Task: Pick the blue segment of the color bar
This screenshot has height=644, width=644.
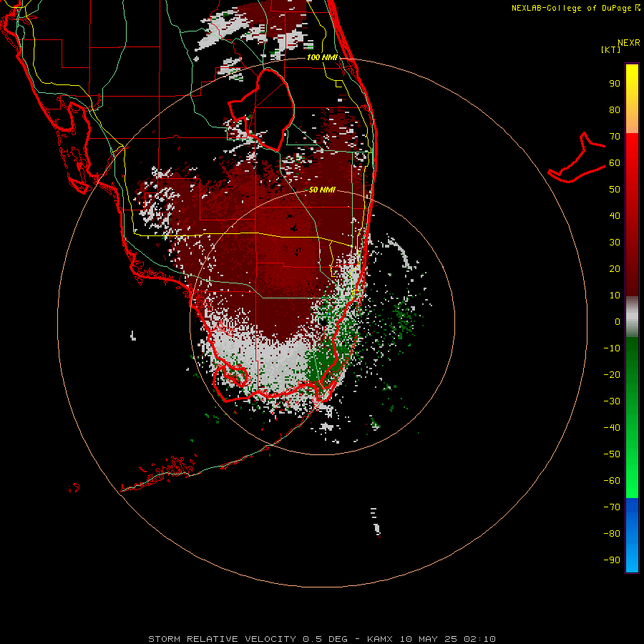Action: tap(632, 535)
